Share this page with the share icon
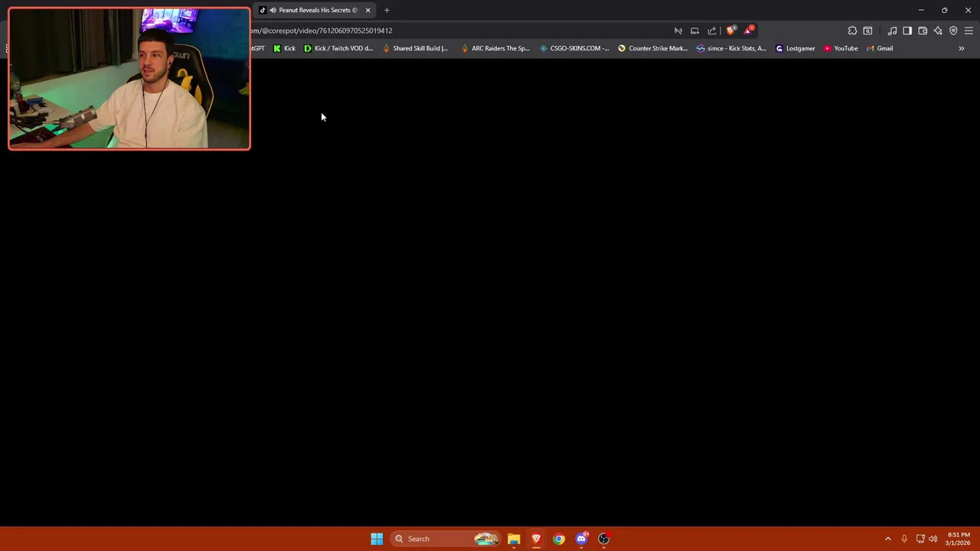 [x=712, y=31]
